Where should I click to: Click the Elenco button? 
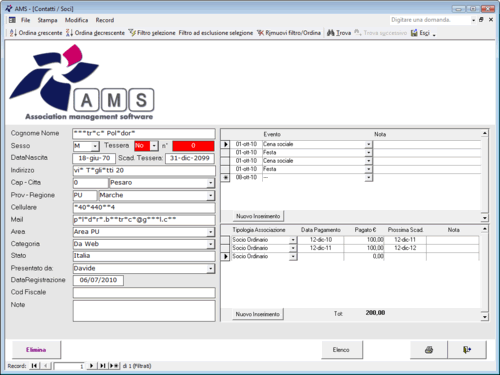(341, 350)
